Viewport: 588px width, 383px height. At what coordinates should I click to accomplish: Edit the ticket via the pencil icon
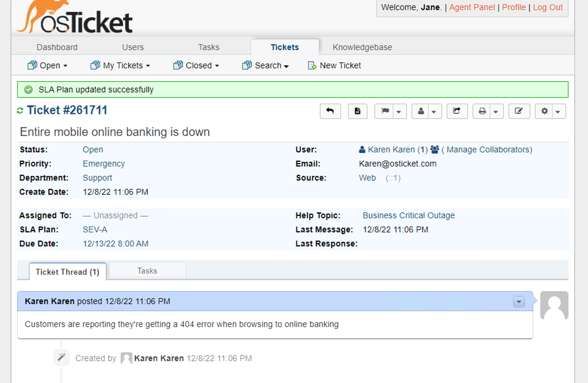[x=519, y=111]
